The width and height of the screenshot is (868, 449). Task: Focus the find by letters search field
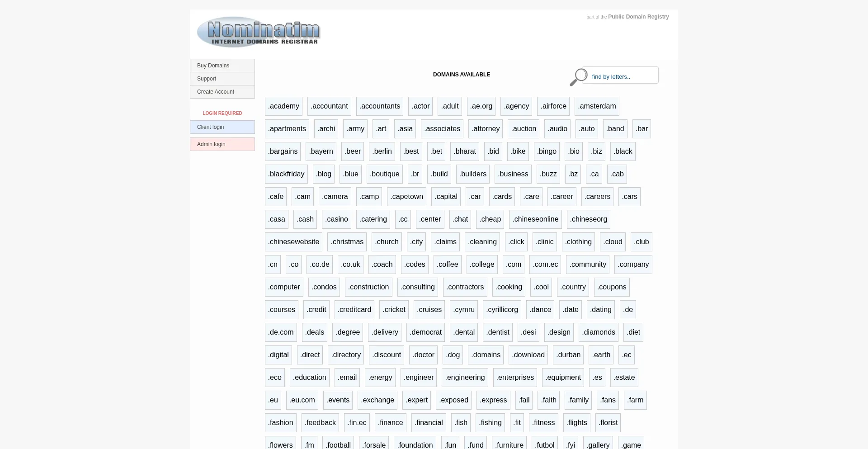coord(620,75)
